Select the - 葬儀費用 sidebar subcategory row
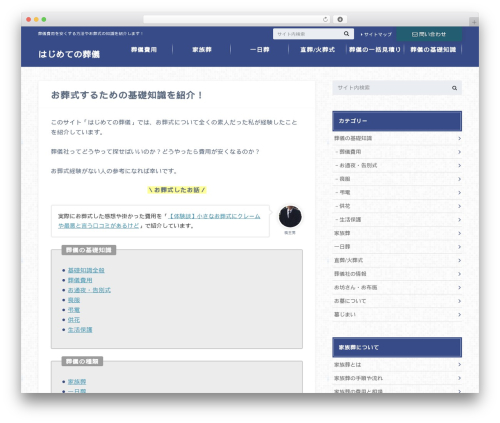 click(x=397, y=152)
